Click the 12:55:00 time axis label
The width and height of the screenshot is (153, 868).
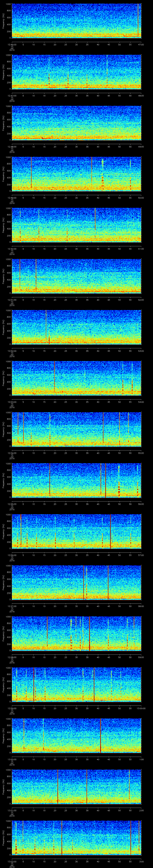[x=12, y=504]
